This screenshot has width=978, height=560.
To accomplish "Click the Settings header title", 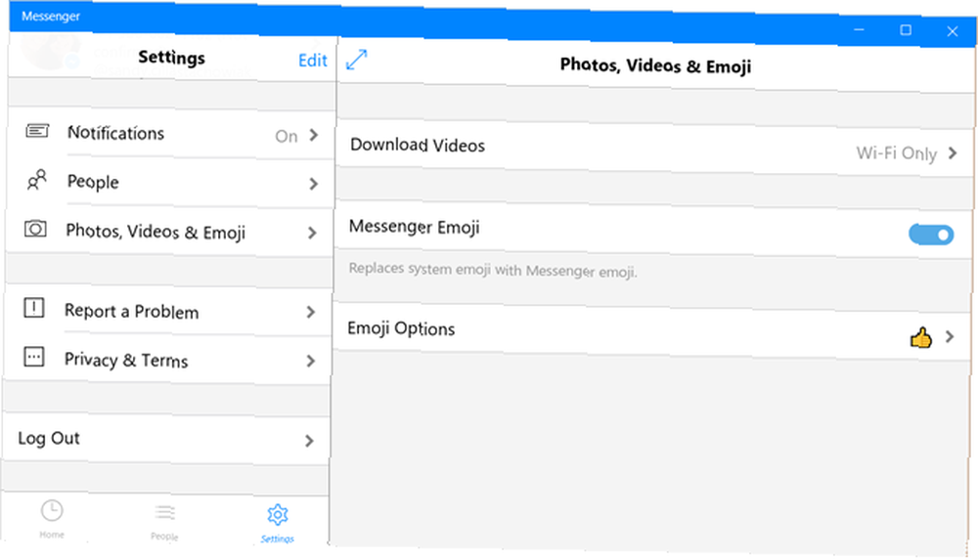I will click(171, 58).
